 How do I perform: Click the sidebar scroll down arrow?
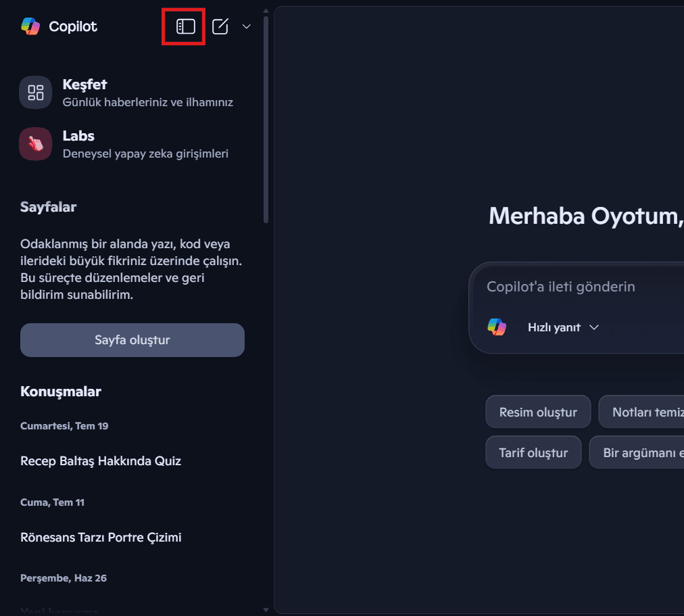[266, 609]
